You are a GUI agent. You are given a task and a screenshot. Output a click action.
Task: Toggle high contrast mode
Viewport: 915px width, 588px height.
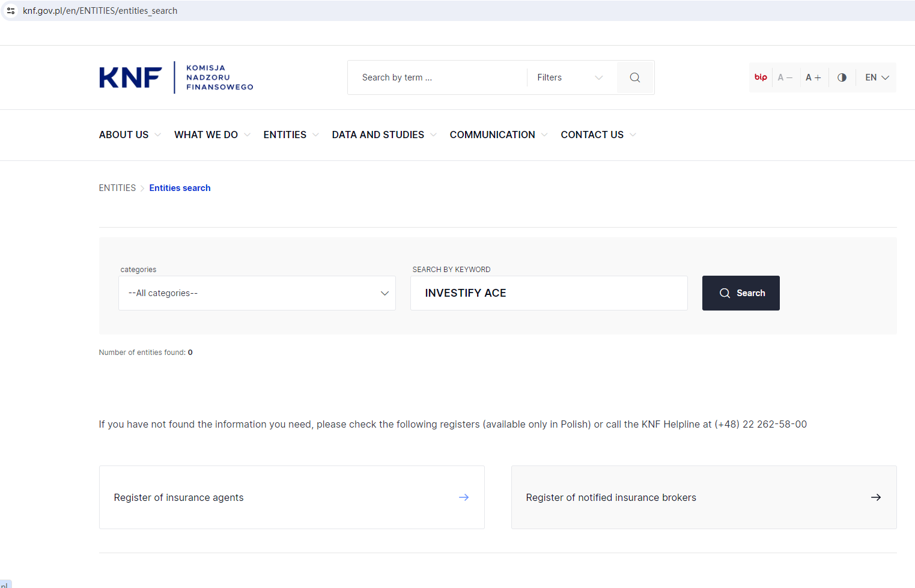[842, 77]
